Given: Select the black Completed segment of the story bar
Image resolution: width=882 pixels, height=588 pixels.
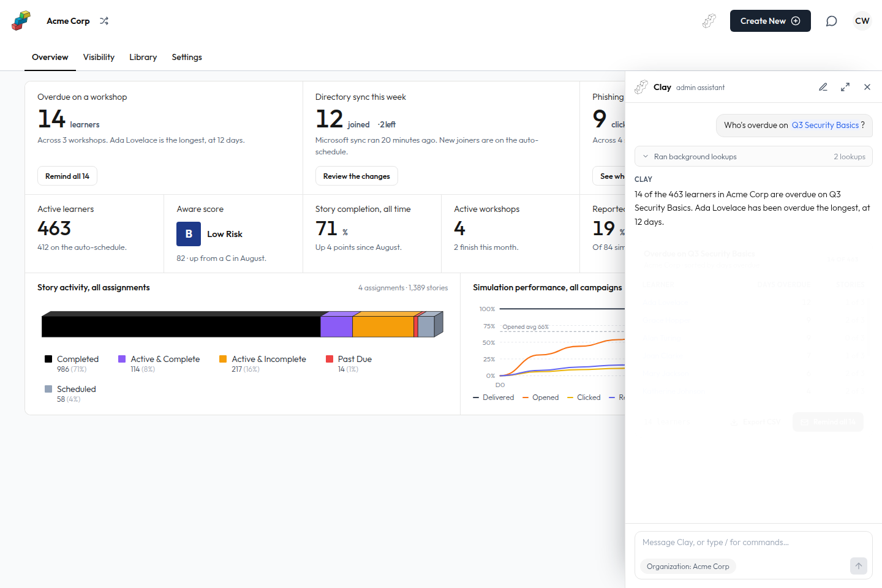Looking at the screenshot, I should click(x=181, y=324).
